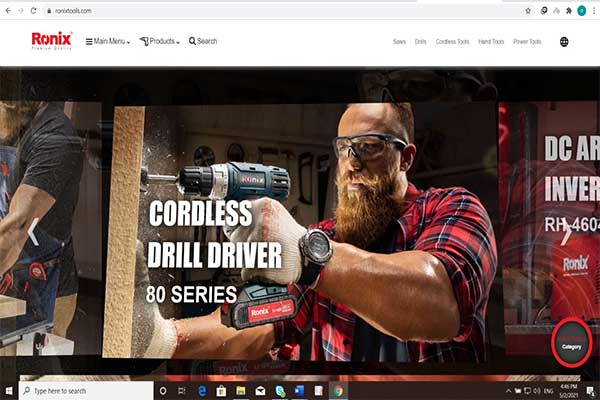
Task: Go forward in the browser
Action: pos(21,11)
